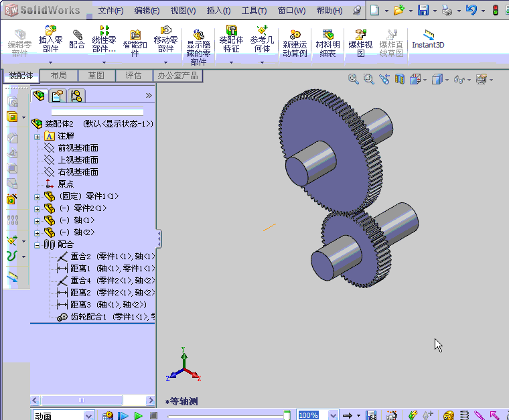Select the Mate (配合) paperclip tool

(77, 40)
